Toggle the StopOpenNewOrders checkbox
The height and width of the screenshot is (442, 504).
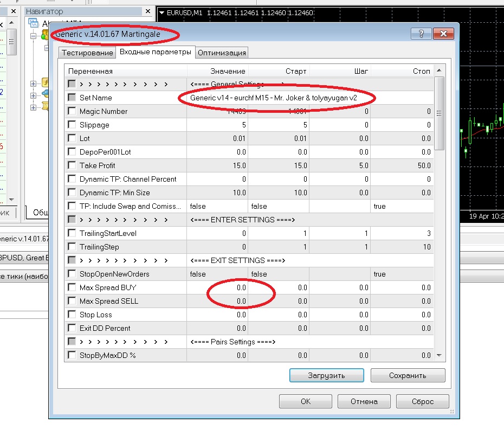pyautogui.click(x=72, y=274)
